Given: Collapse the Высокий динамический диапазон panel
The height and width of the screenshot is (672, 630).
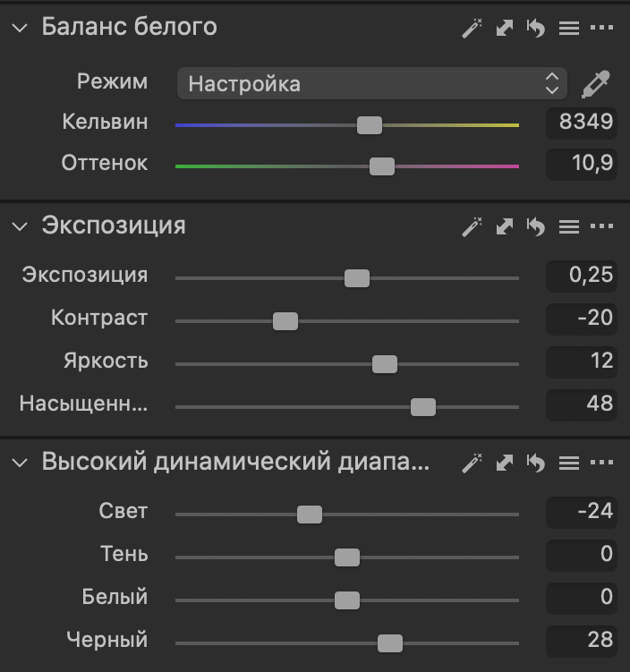Looking at the screenshot, I should coord(21,463).
